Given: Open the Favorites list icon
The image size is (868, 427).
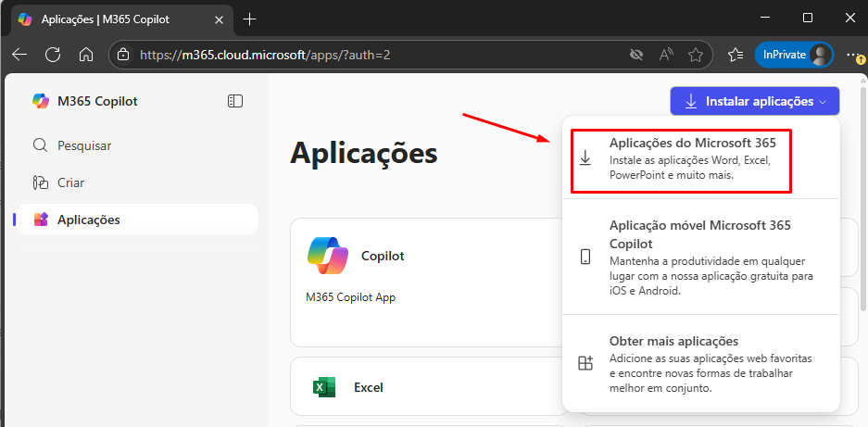Looking at the screenshot, I should pos(736,55).
